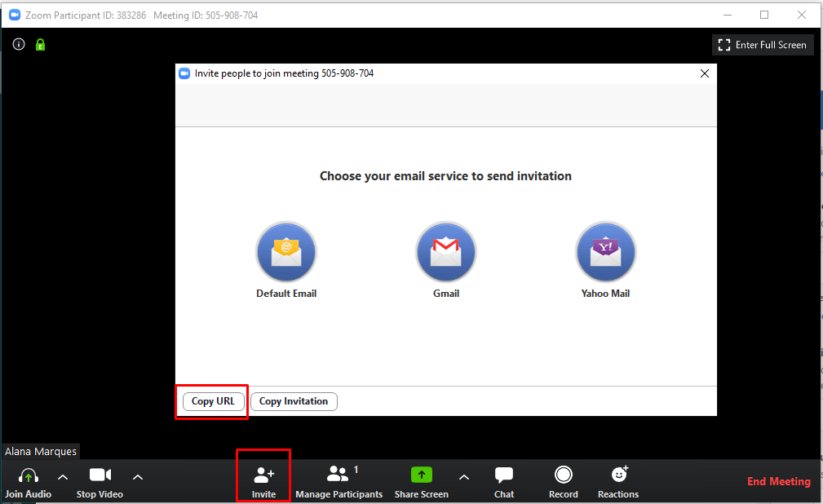Click the 'Choose your email service' heading
This screenshot has height=504, width=823.
tap(445, 176)
